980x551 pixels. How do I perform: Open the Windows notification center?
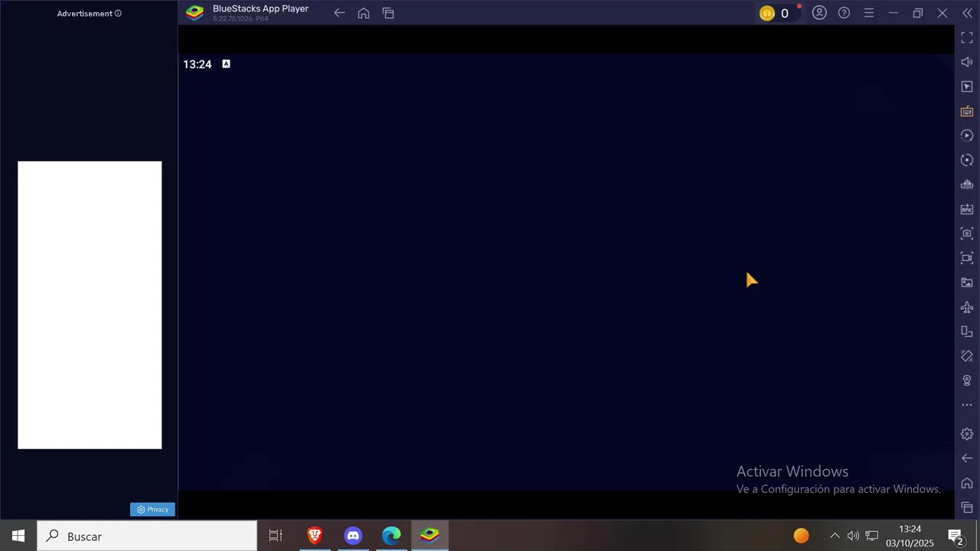pos(955,536)
